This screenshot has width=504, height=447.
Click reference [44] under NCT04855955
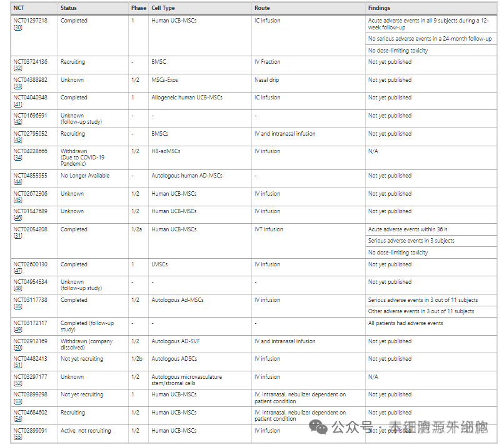point(18,182)
